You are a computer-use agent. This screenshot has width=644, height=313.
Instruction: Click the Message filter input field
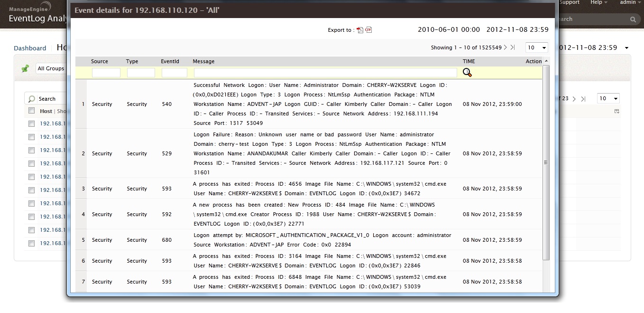coord(325,73)
